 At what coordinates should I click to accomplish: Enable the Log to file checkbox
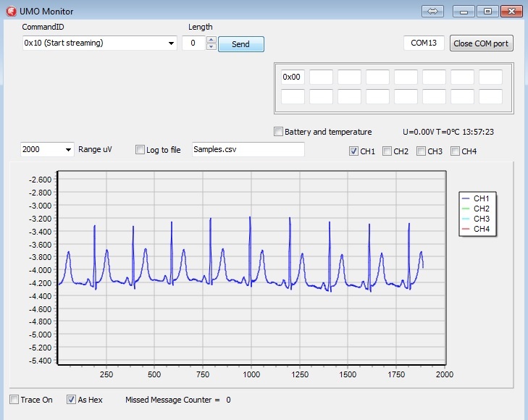pos(140,149)
